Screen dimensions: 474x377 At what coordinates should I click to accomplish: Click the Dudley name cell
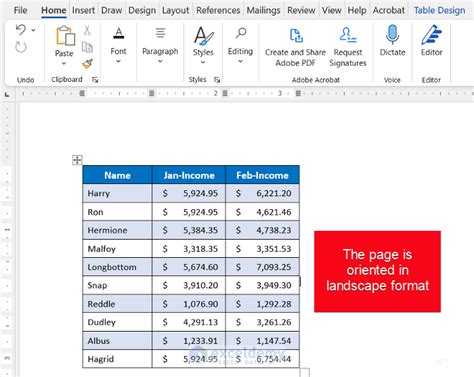coord(117,322)
